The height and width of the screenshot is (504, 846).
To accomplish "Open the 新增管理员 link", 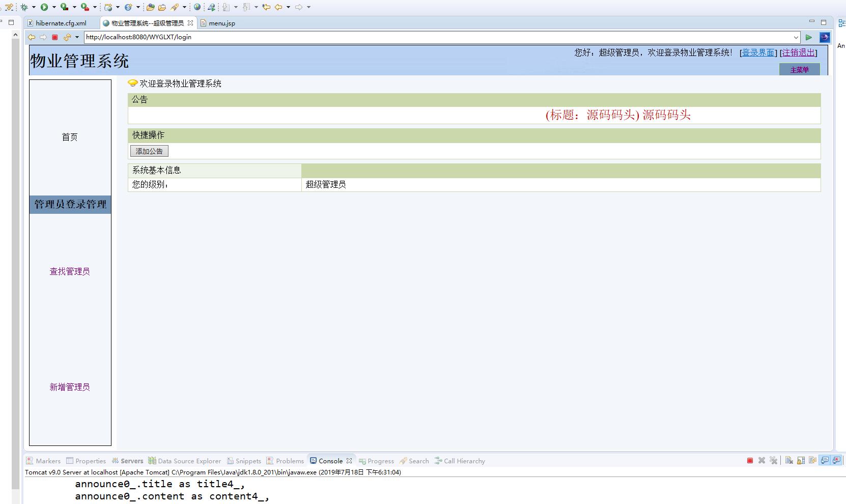I will tap(70, 387).
